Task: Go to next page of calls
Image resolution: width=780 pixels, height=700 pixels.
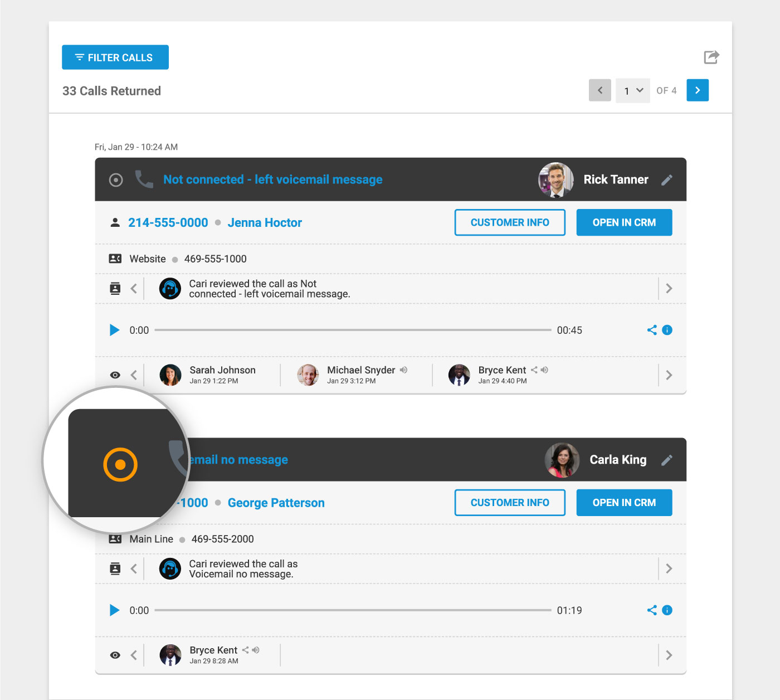Action: pyautogui.click(x=698, y=90)
